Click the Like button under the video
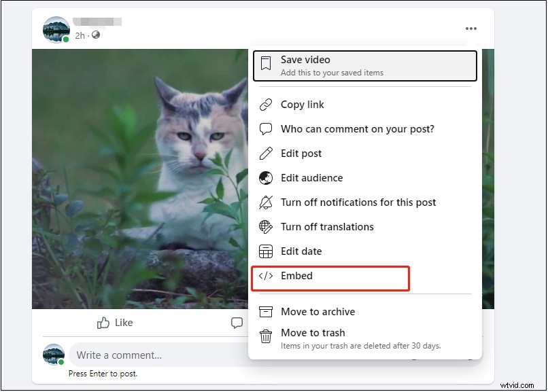This screenshot has height=392, width=548. click(114, 323)
